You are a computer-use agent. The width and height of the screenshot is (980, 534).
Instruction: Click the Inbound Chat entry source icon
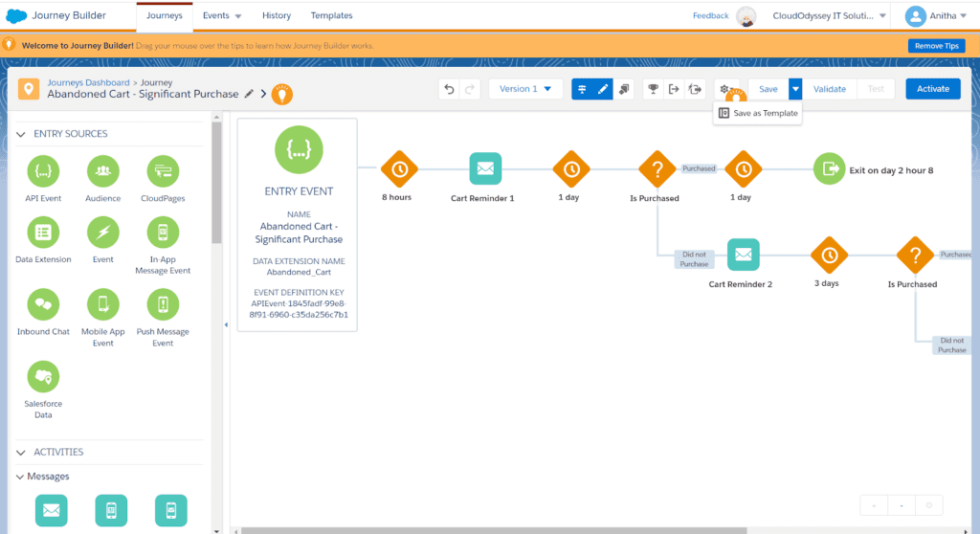[43, 305]
